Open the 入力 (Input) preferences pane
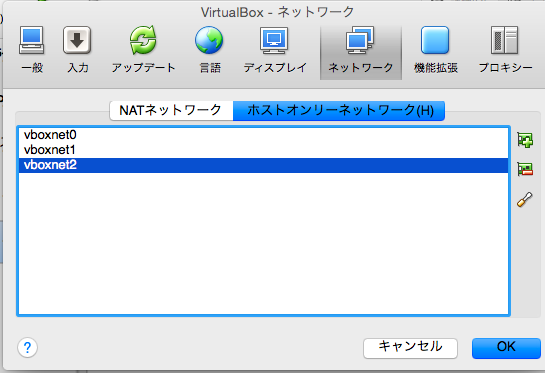Viewport: 545px width, 373px height. pyautogui.click(x=77, y=50)
